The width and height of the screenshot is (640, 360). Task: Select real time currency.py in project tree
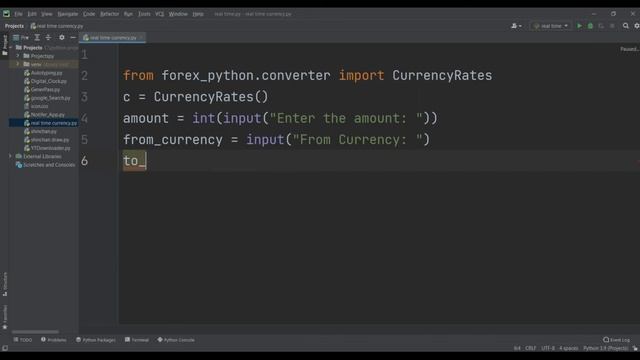(43, 123)
